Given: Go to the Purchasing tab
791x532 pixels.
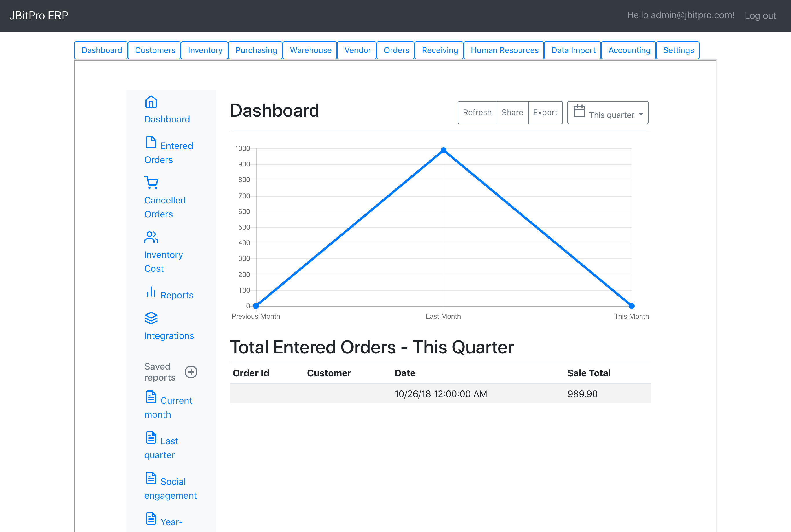Looking at the screenshot, I should [x=256, y=50].
